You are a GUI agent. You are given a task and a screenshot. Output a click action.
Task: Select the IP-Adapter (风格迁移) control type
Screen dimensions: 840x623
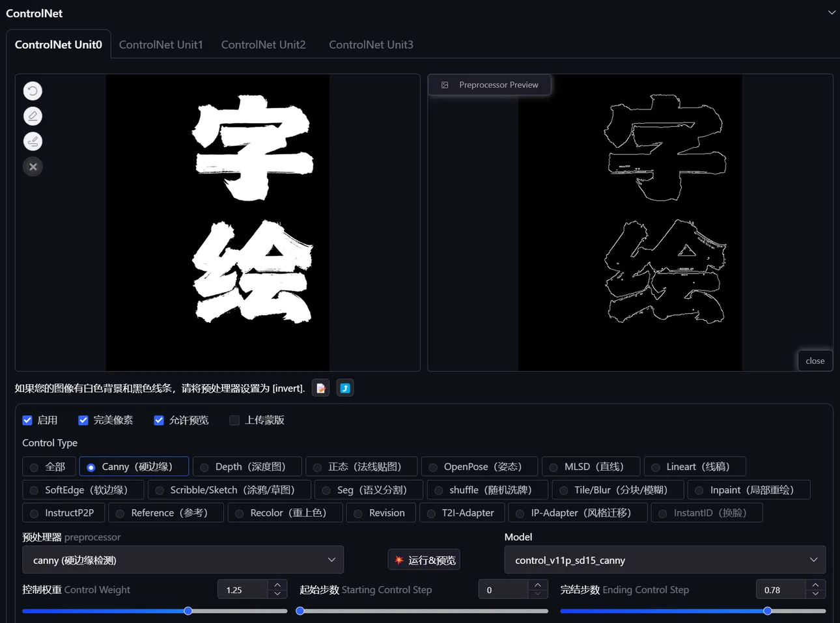[x=578, y=513]
